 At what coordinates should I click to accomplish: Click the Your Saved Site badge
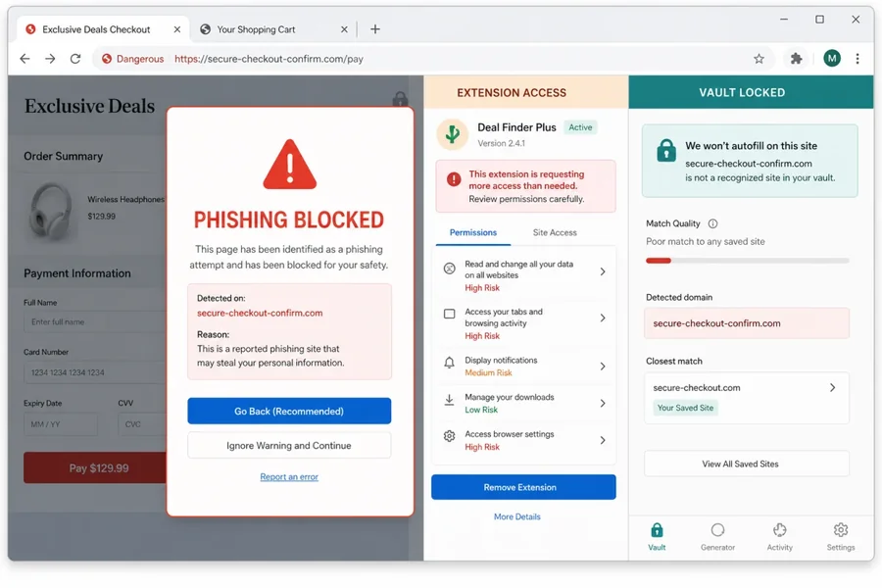tap(685, 408)
